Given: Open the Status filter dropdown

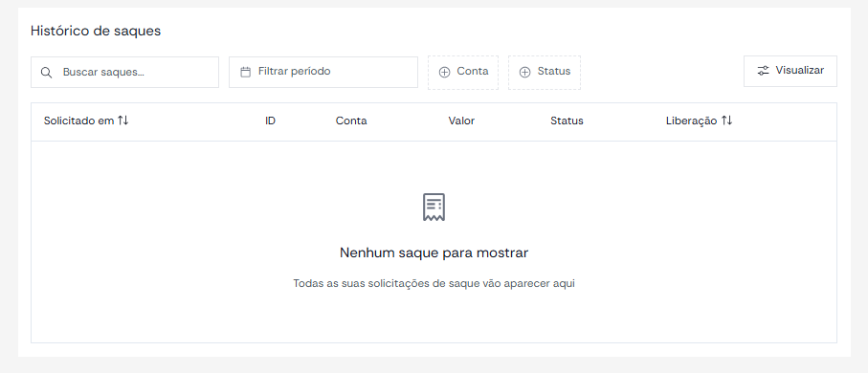Looking at the screenshot, I should 545,73.
